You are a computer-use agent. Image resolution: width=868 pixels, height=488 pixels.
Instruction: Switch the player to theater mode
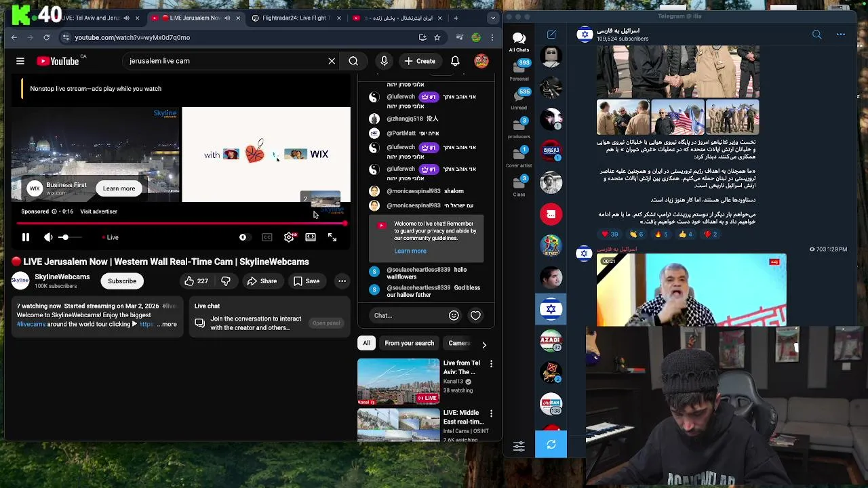pos(311,237)
